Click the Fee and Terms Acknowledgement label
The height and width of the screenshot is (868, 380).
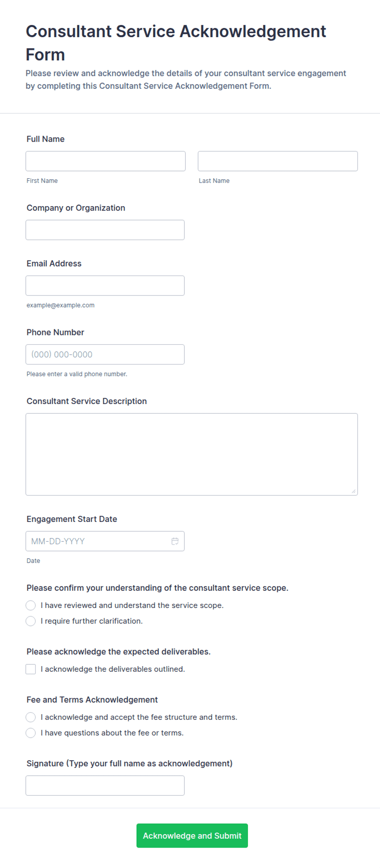tap(92, 700)
